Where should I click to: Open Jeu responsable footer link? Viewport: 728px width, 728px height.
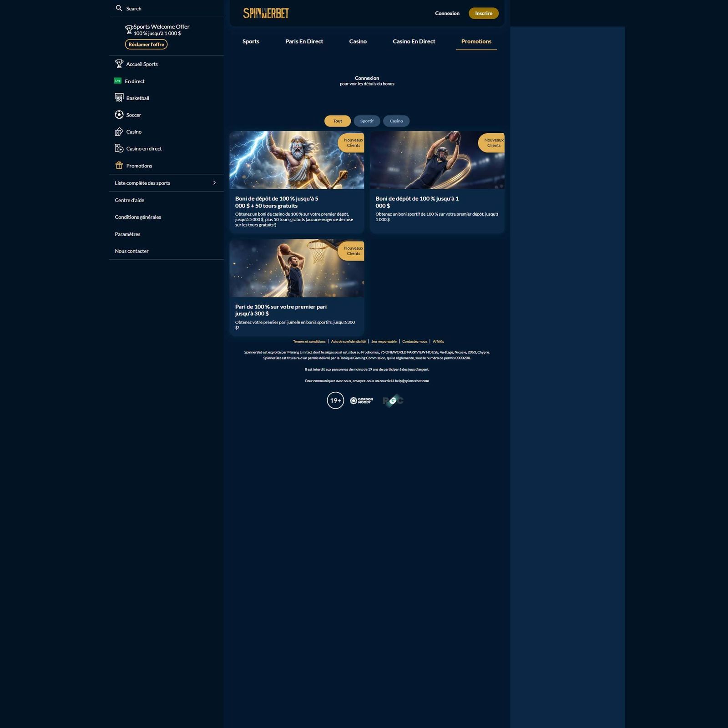click(384, 341)
